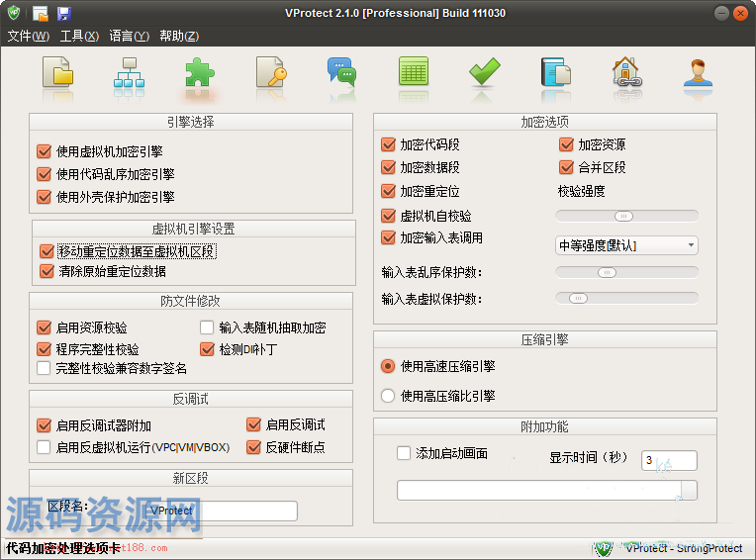
Task: Uncheck 检测Dll补丁 checkbox
Action: 208,349
